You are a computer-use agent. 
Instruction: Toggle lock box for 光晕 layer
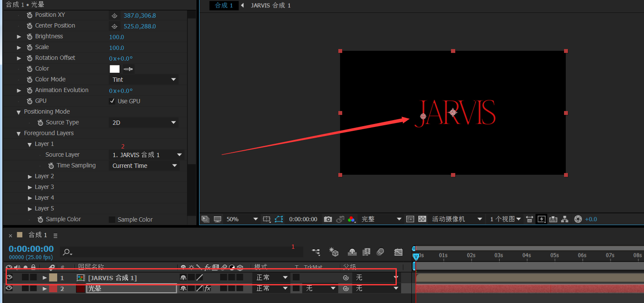pyautogui.click(x=33, y=288)
